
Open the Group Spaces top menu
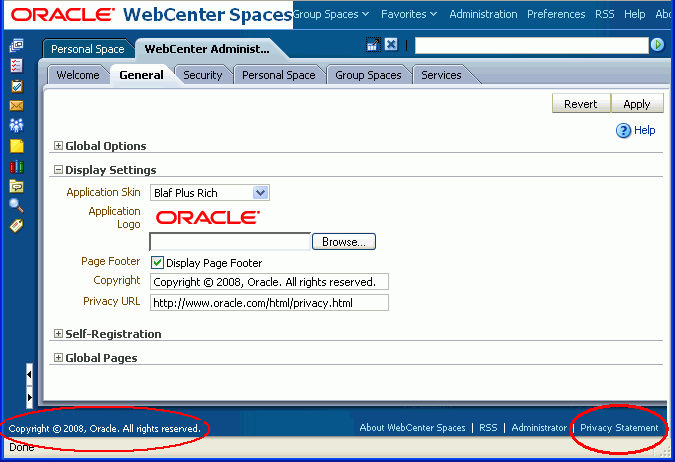331,14
